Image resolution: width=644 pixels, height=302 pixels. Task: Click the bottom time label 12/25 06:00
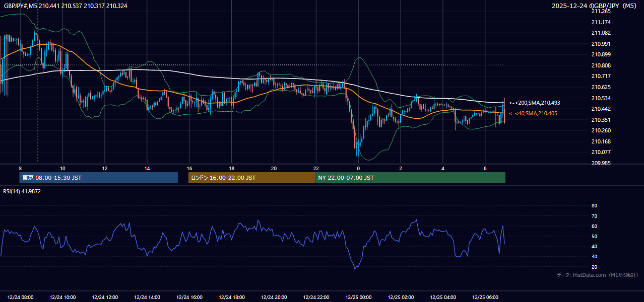pyautogui.click(x=486, y=297)
